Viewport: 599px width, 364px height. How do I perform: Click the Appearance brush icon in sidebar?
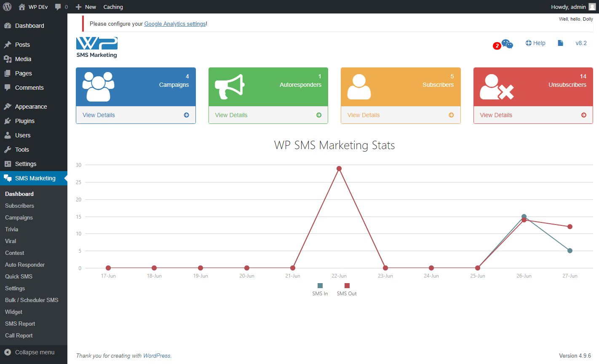(x=8, y=107)
